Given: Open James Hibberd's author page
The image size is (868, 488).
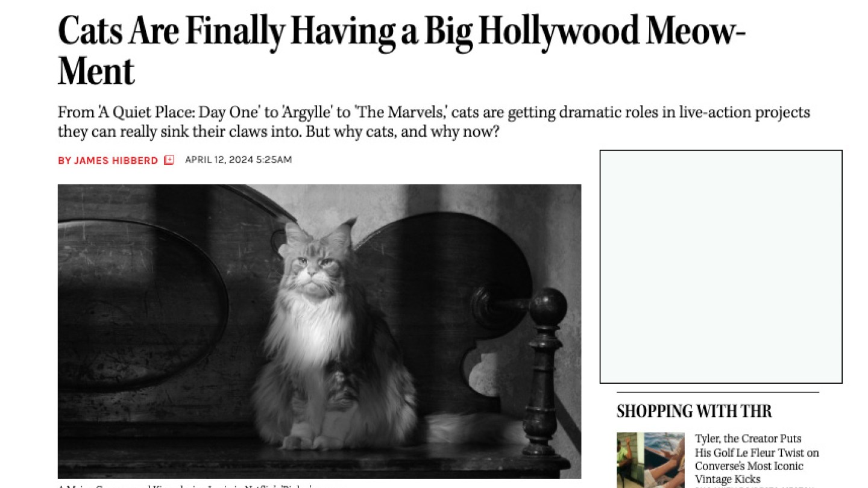Looking at the screenshot, I should (116, 160).
